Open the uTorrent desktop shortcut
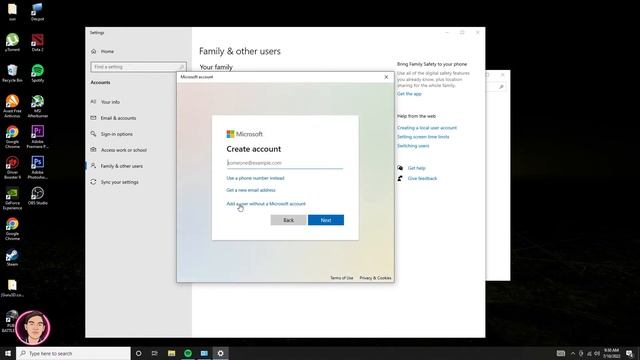Screen dimensions: 640x360 (12, 42)
